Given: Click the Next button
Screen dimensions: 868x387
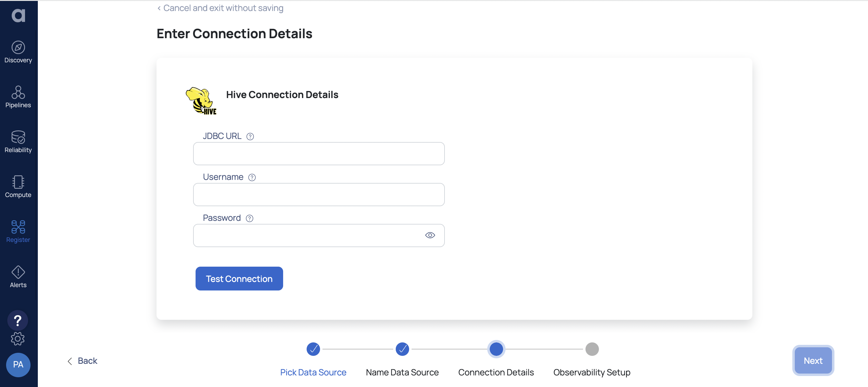Looking at the screenshot, I should tap(813, 360).
